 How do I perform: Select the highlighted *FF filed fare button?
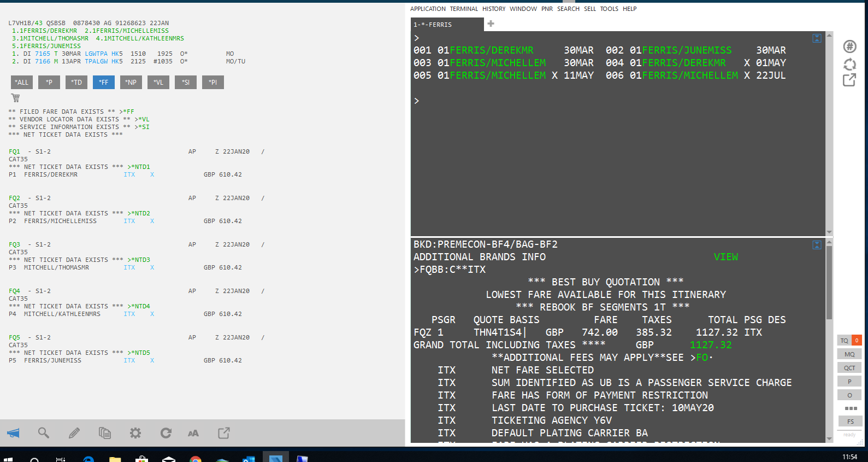(x=104, y=83)
